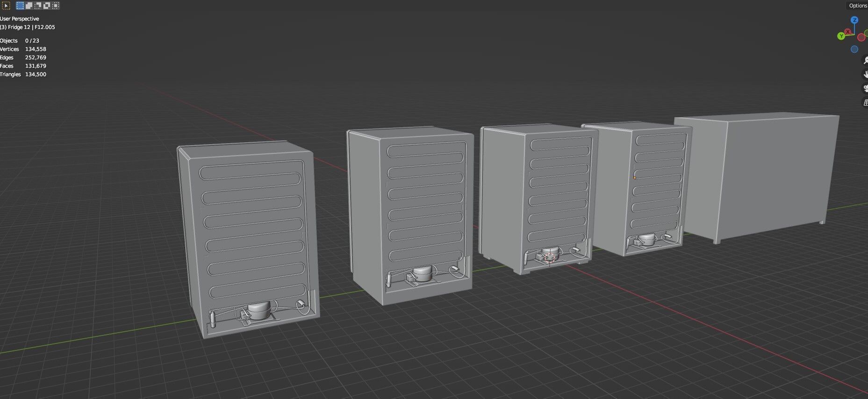The width and height of the screenshot is (868, 399).
Task: Click the Move view hand button
Action: point(865,74)
